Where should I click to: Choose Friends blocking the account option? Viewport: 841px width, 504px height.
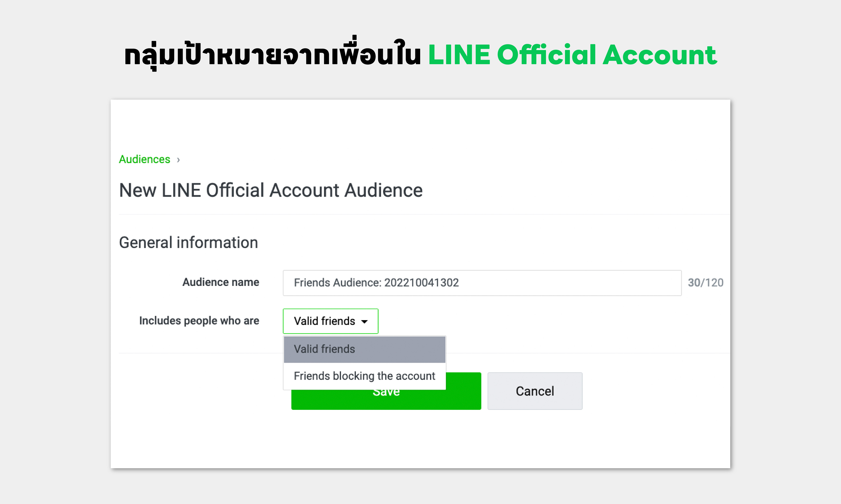(x=364, y=376)
